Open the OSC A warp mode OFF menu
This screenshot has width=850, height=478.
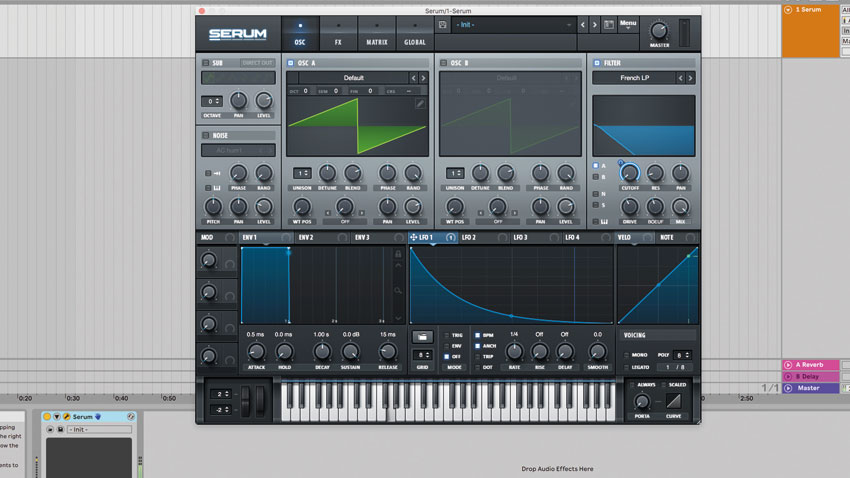345,222
